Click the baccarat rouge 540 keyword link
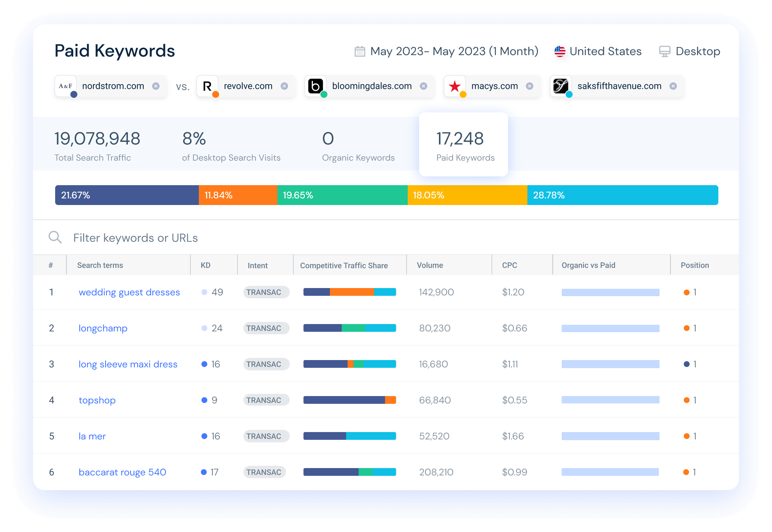Viewport: 772px width, 532px height. click(122, 472)
